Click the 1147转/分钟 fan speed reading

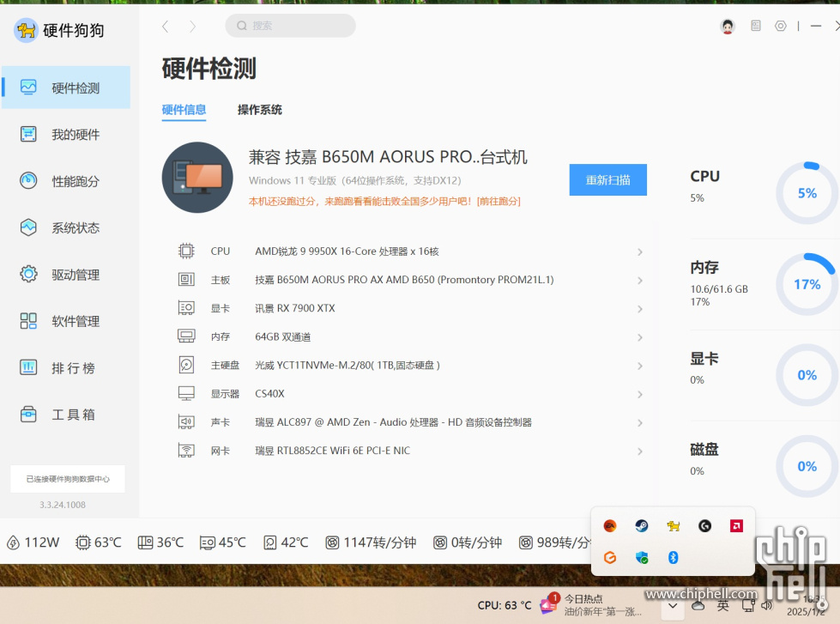[371, 542]
